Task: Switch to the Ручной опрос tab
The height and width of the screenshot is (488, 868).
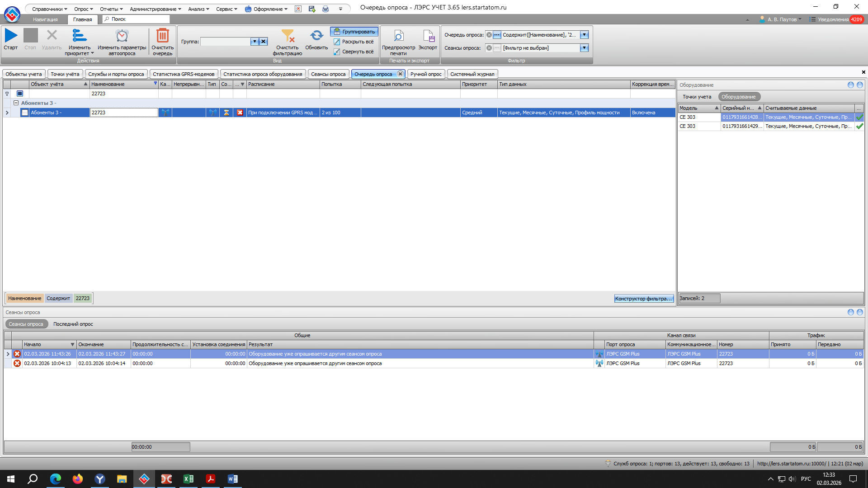Action: click(426, 74)
